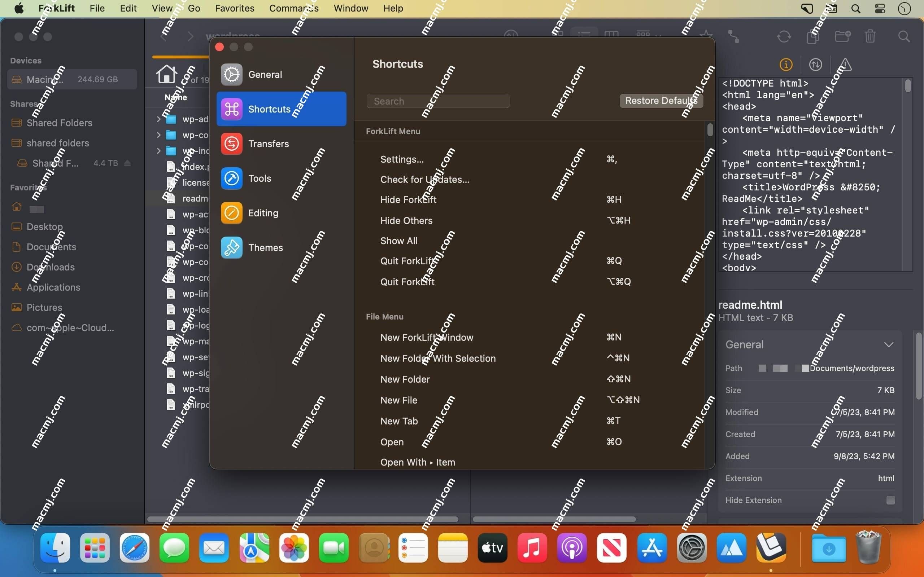924x577 pixels.
Task: Select Quit ForkLift shortcut entry
Action: (407, 261)
